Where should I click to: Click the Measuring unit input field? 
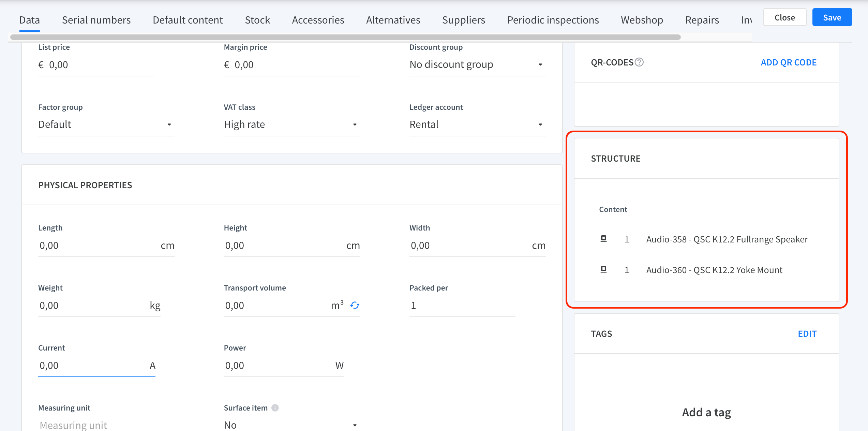point(106,425)
